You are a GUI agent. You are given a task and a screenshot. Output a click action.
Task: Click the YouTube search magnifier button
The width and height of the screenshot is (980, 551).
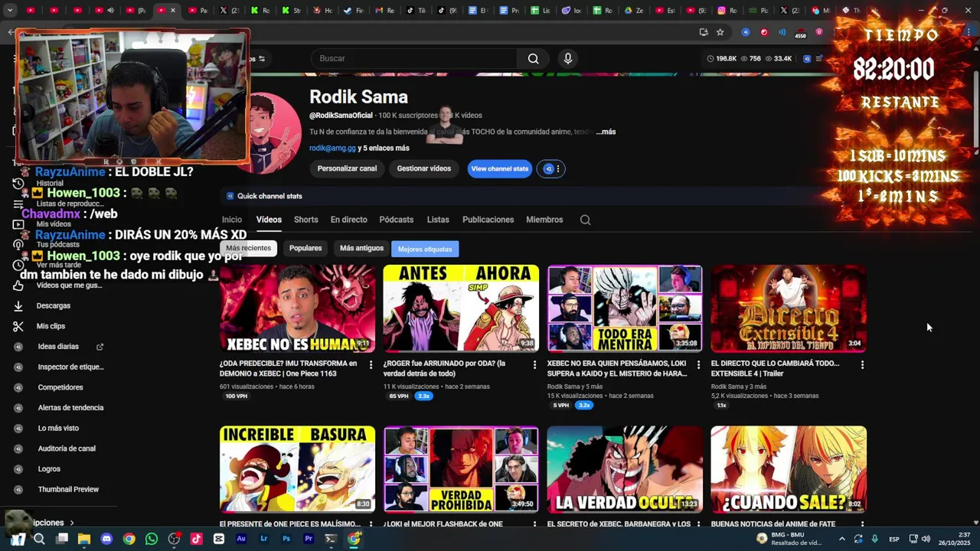(533, 59)
